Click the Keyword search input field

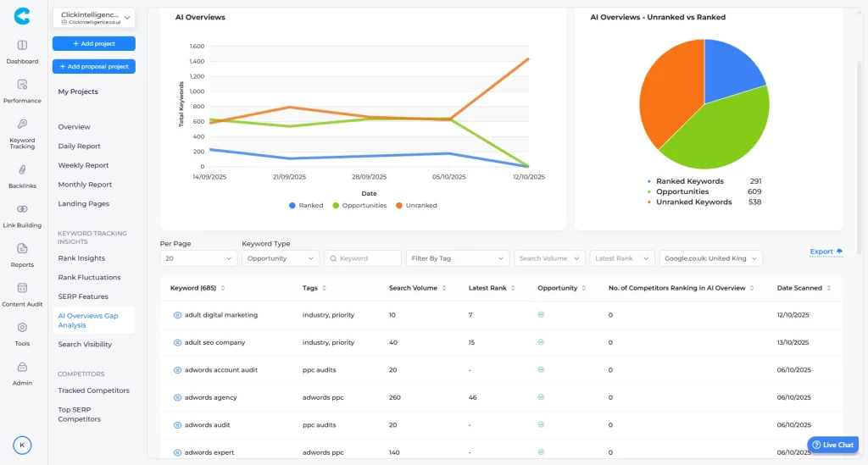(363, 258)
